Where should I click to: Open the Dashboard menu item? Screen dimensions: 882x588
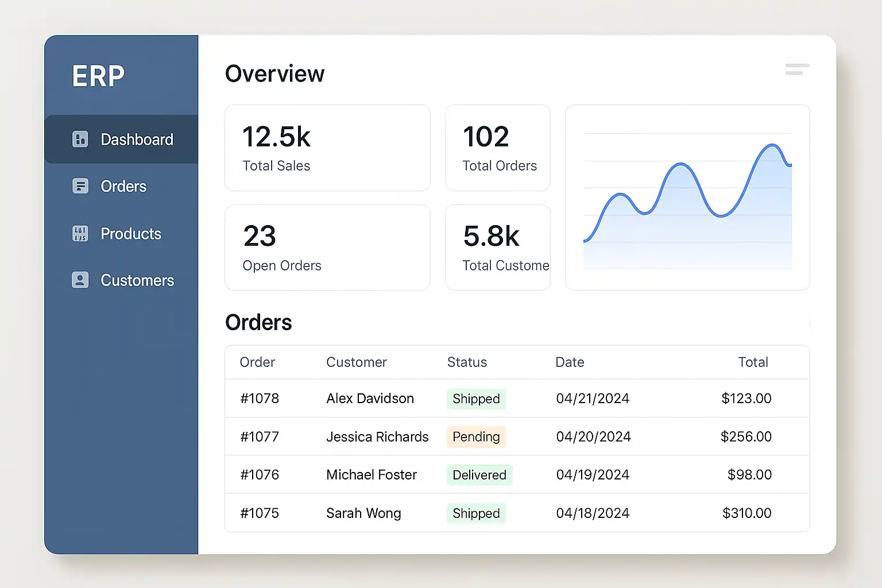[137, 140]
